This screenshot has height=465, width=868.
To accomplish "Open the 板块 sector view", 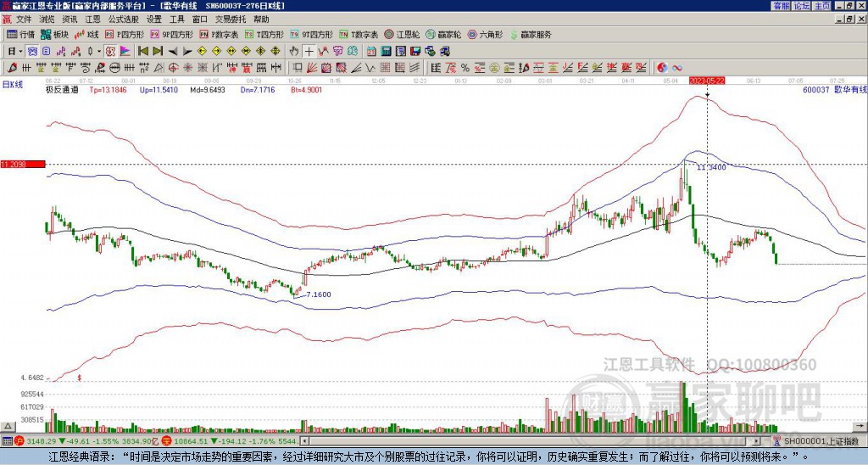I will coord(54,34).
